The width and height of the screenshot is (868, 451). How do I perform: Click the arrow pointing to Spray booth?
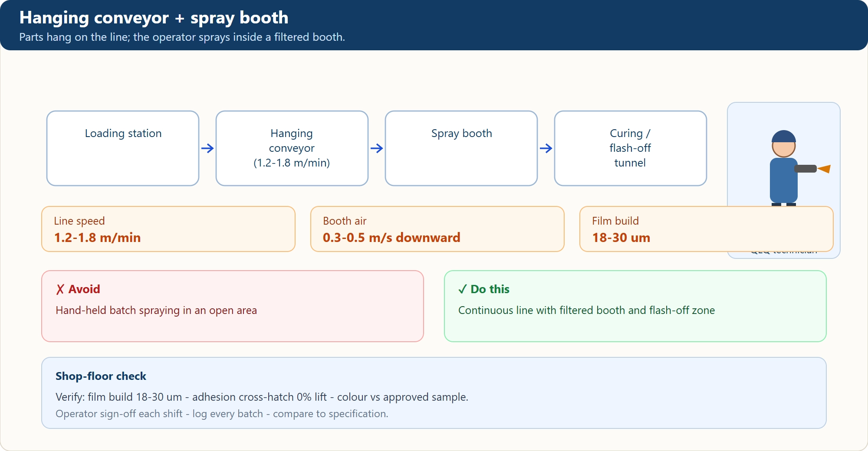[377, 148]
